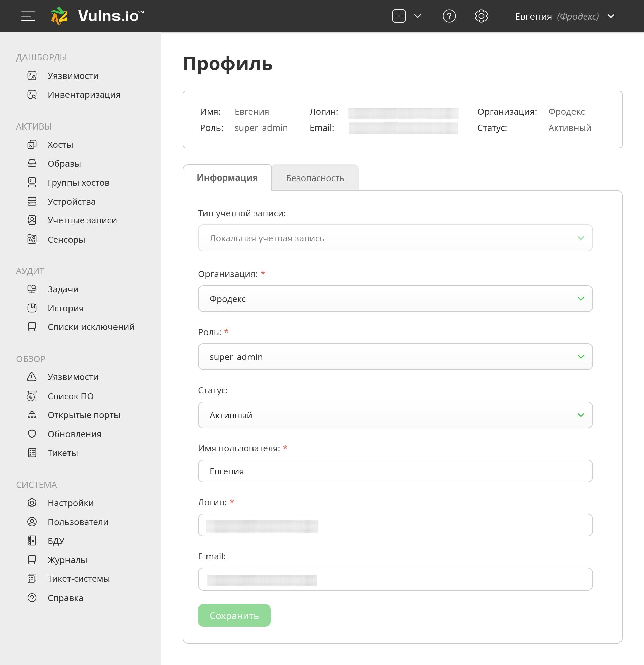Image resolution: width=644 pixels, height=665 pixels.
Task: Expand the Организация dropdown
Action: (395, 299)
